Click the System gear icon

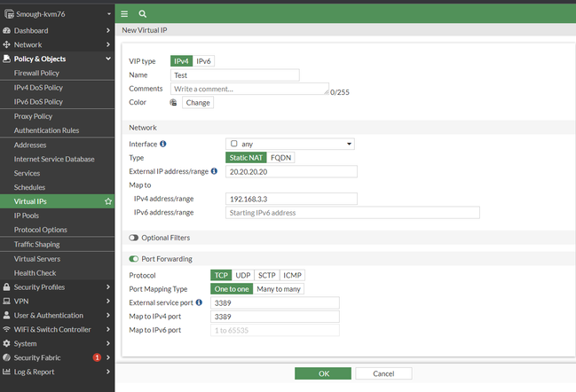click(x=6, y=343)
